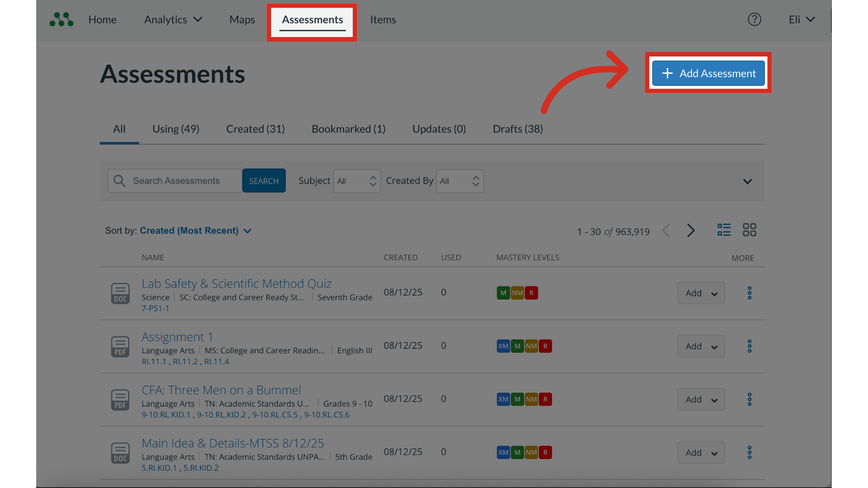Change Sort by Created (Most Recent)

click(195, 231)
